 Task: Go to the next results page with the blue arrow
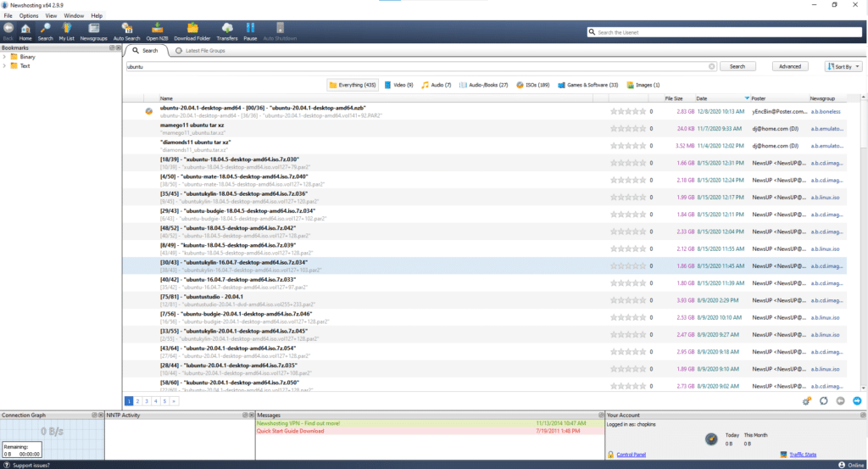(857, 401)
